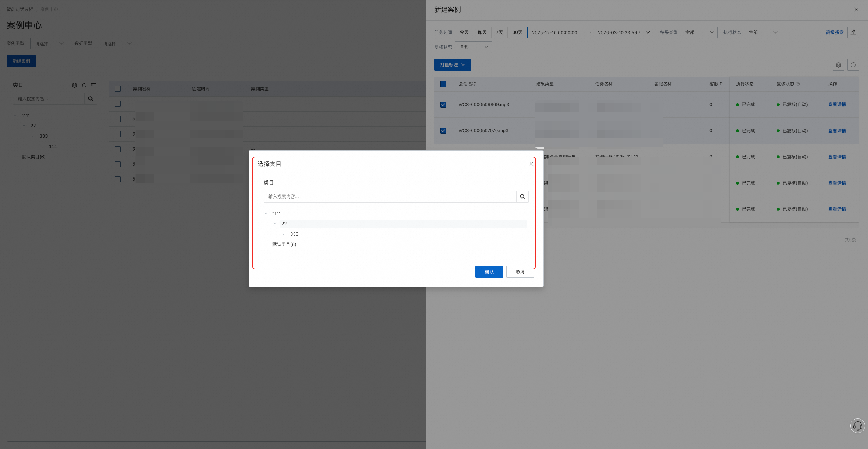Expand node 333 in dialog tree

pos(283,234)
